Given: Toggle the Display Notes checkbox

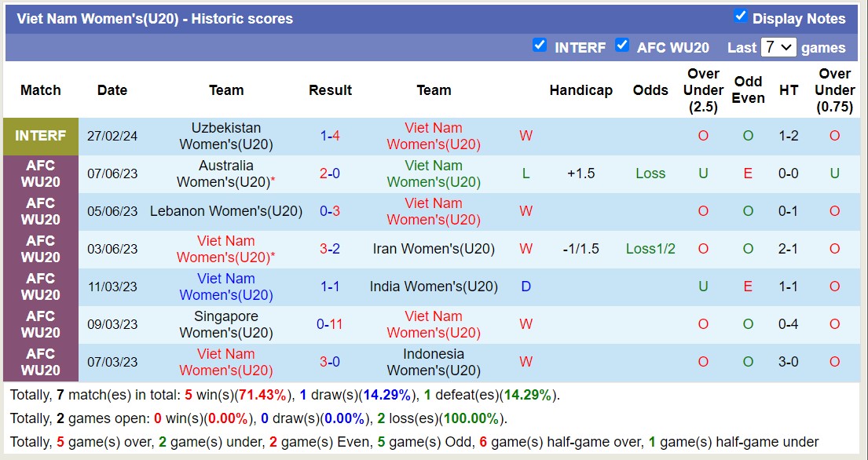Looking at the screenshot, I should pos(740,16).
